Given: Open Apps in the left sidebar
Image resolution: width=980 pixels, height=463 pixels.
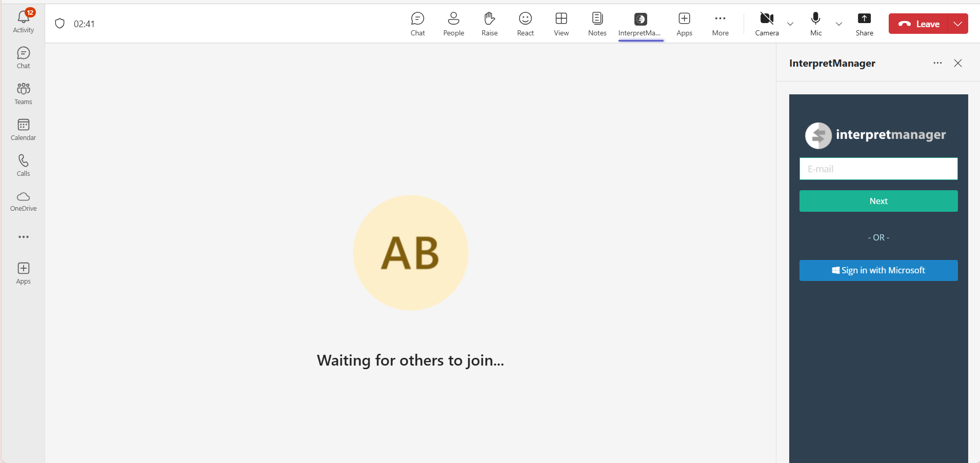Looking at the screenshot, I should (x=23, y=273).
